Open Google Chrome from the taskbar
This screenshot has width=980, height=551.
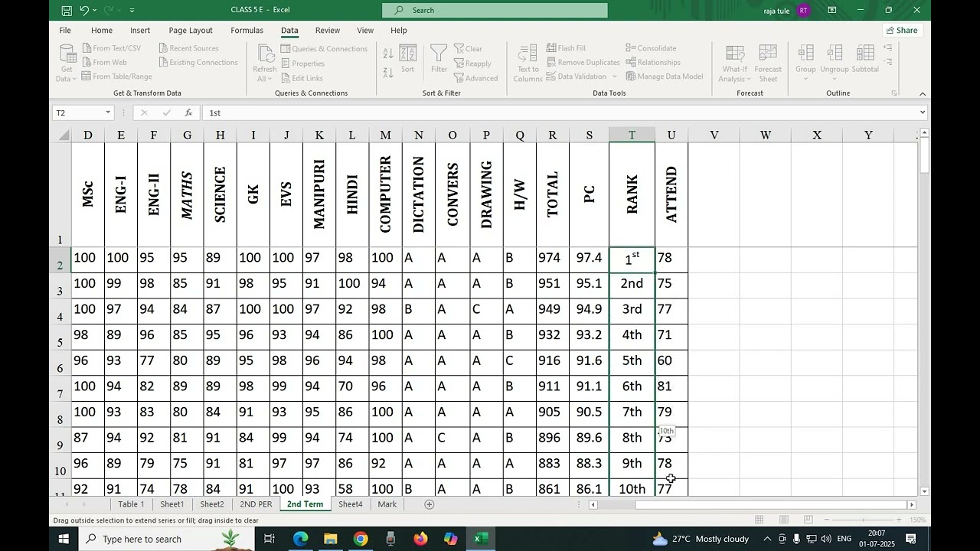tap(361, 539)
